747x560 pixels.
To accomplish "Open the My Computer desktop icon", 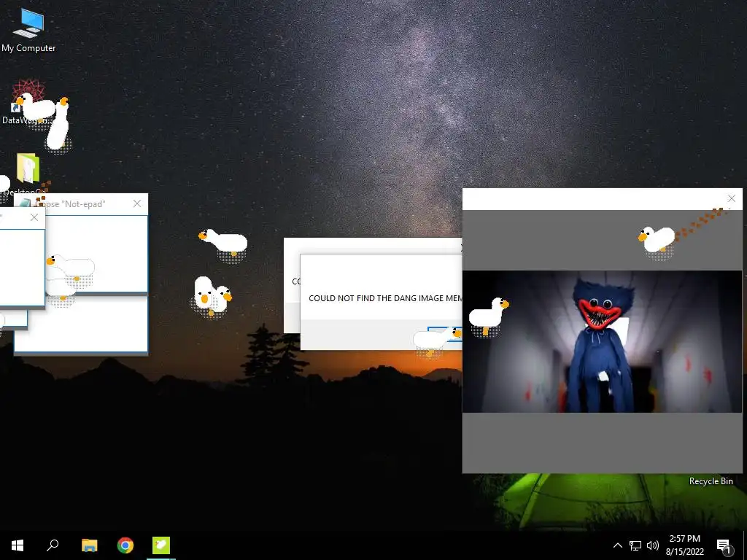I will point(28,31).
